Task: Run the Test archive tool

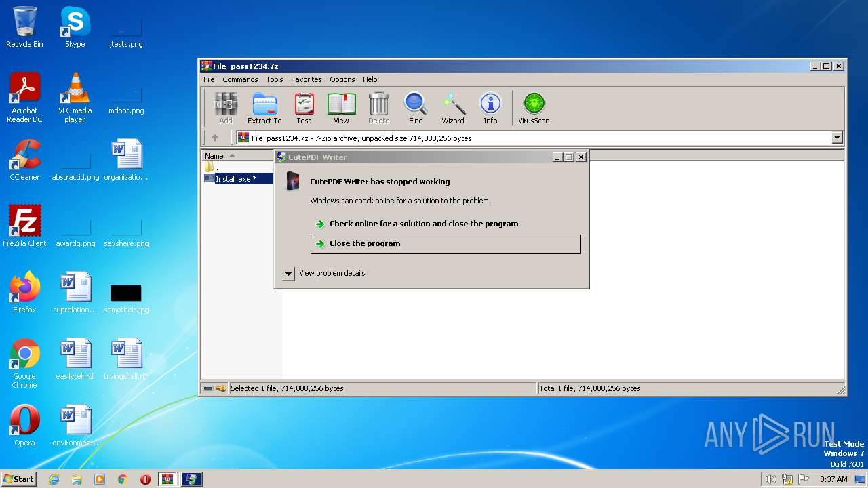Action: 304,108
